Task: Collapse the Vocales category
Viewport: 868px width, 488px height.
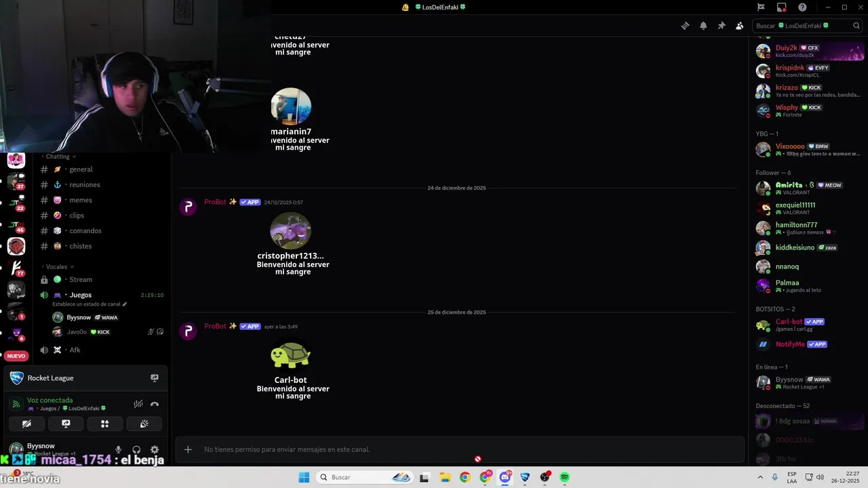Action: (x=60, y=266)
